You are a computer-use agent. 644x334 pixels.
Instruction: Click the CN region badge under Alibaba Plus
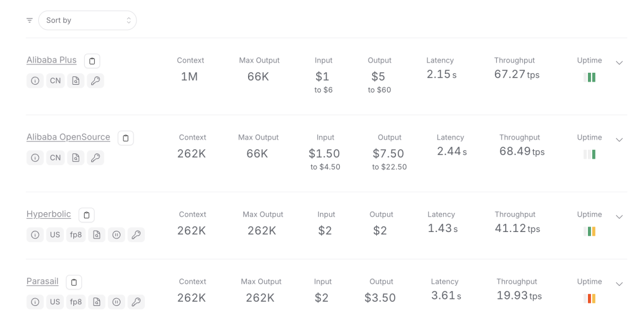(x=55, y=81)
